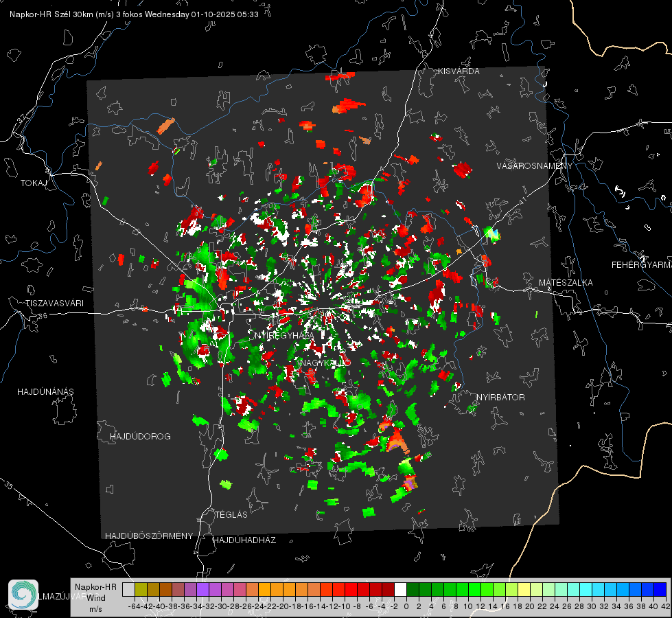
Task: Click road number 41 near Vásárosnamény
Action: pos(523,201)
